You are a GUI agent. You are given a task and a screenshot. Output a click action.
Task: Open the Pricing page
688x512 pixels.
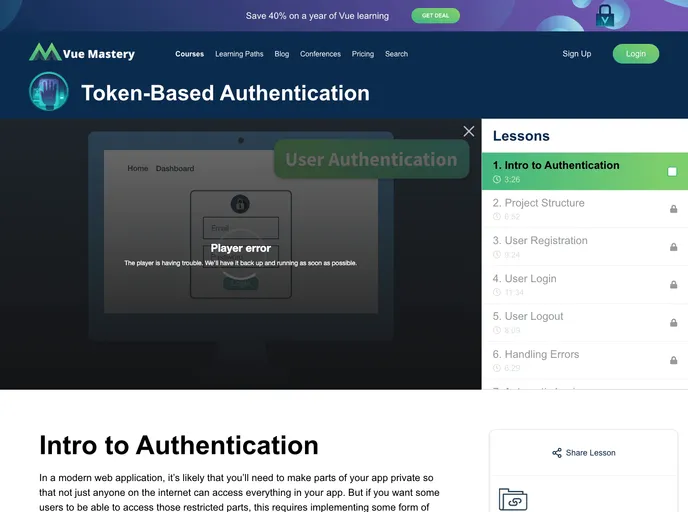pyautogui.click(x=363, y=54)
